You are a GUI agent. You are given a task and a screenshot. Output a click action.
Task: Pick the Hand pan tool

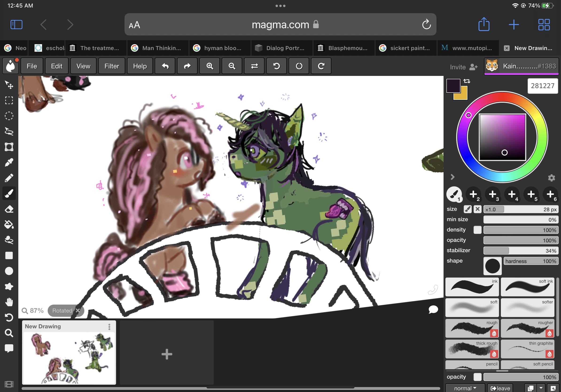pos(9,302)
